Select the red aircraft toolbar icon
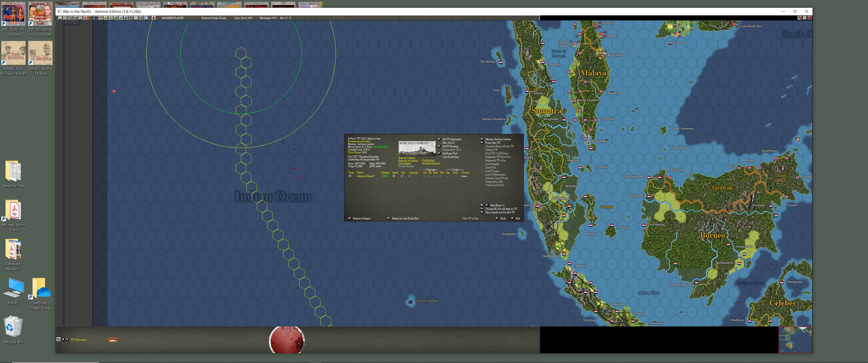 pyautogui.click(x=90, y=17)
